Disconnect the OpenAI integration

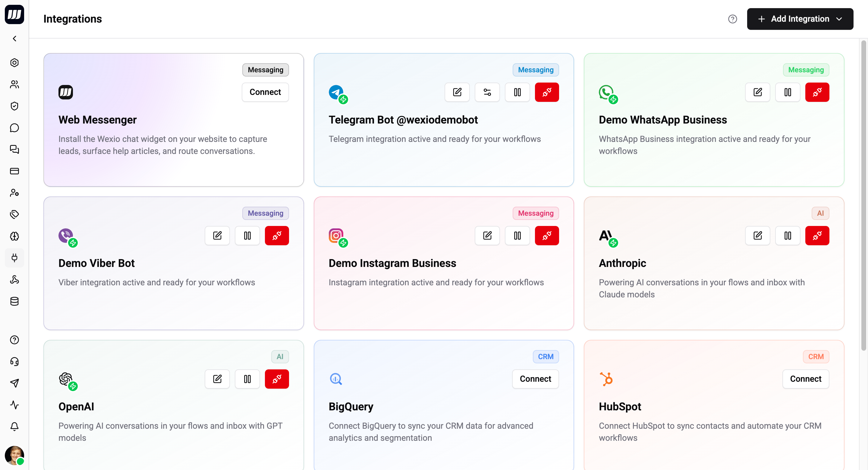277,379
